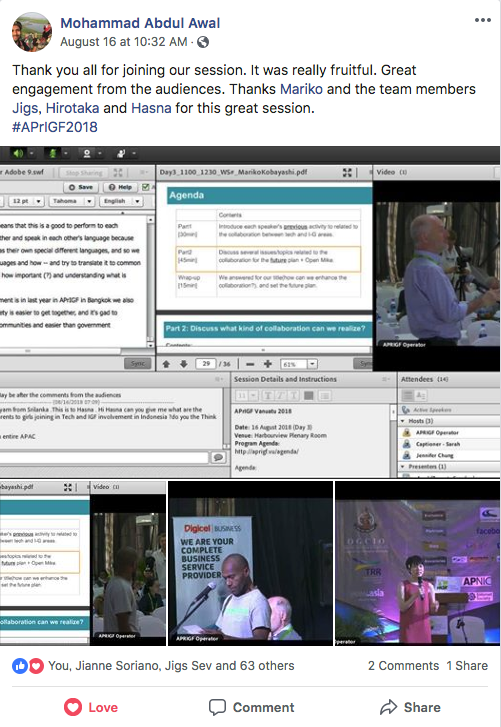
Task: Click the public globe privacy icon
Action: 203,42
